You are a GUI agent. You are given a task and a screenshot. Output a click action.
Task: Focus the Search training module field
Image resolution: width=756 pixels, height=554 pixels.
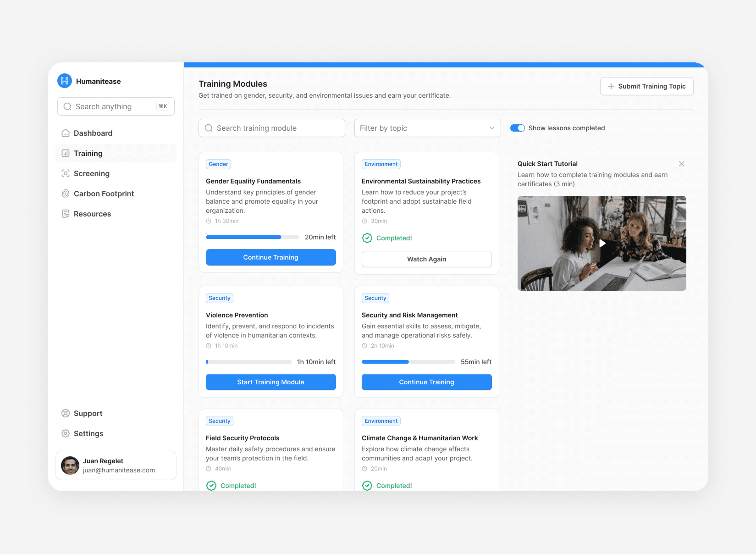pyautogui.click(x=272, y=128)
